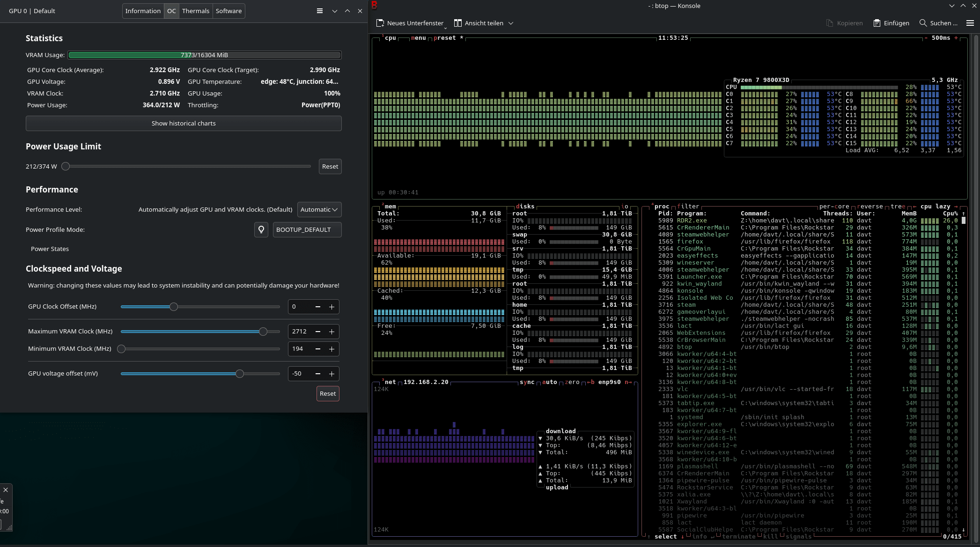Increase the GPU Clock Offset with plus
This screenshot has width=980, height=547.
pos(332,307)
